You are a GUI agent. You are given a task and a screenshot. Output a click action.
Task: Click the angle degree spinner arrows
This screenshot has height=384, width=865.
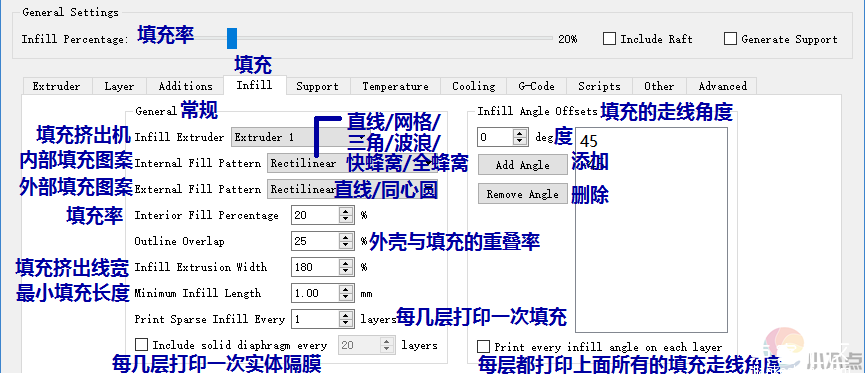point(520,137)
